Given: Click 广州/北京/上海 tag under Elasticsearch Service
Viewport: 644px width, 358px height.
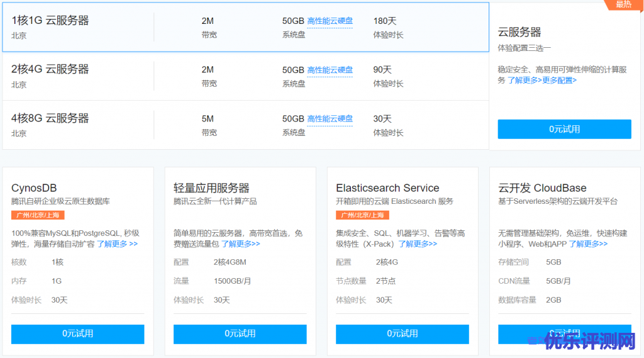Looking at the screenshot, I should pyautogui.click(x=362, y=215).
